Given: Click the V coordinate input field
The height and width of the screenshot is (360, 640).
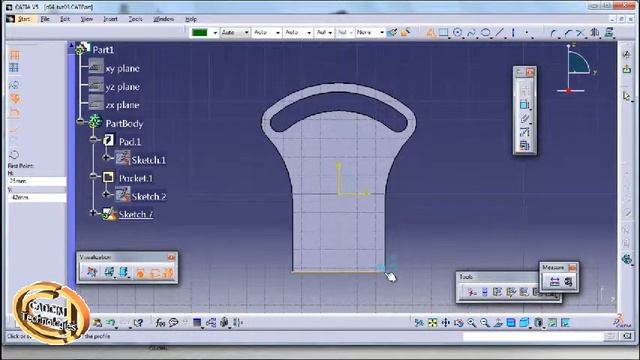Looking at the screenshot, I should click(x=37, y=198).
